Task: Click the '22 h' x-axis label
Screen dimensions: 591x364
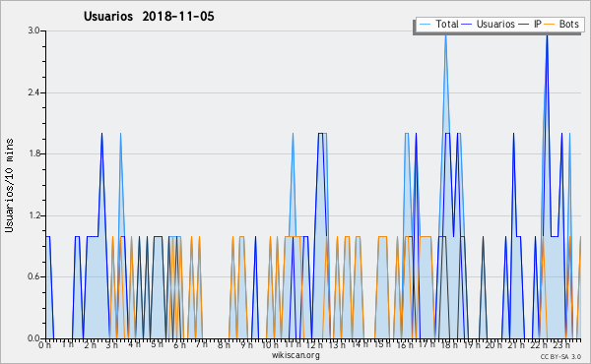Action: point(539,344)
